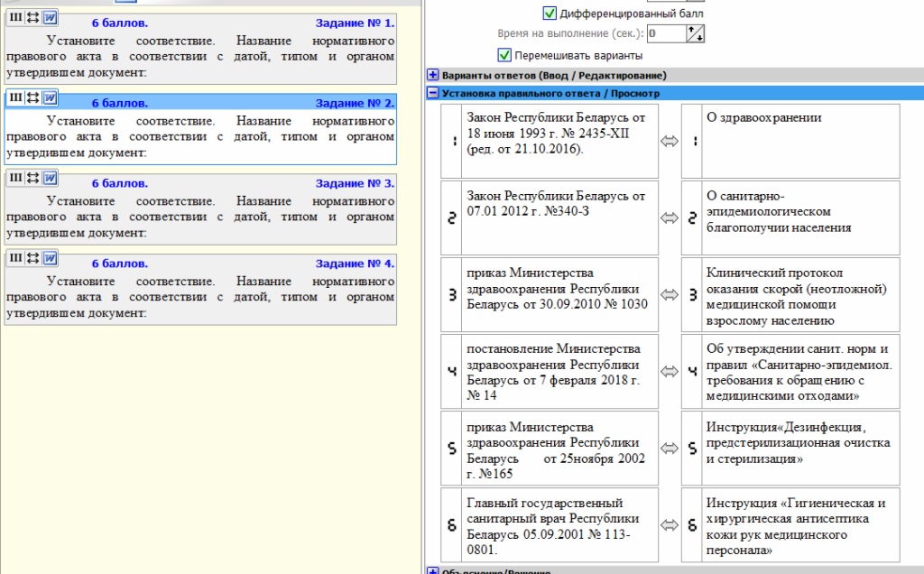Select text приказ от 30.09.2010 № 1030

[x=557, y=289]
